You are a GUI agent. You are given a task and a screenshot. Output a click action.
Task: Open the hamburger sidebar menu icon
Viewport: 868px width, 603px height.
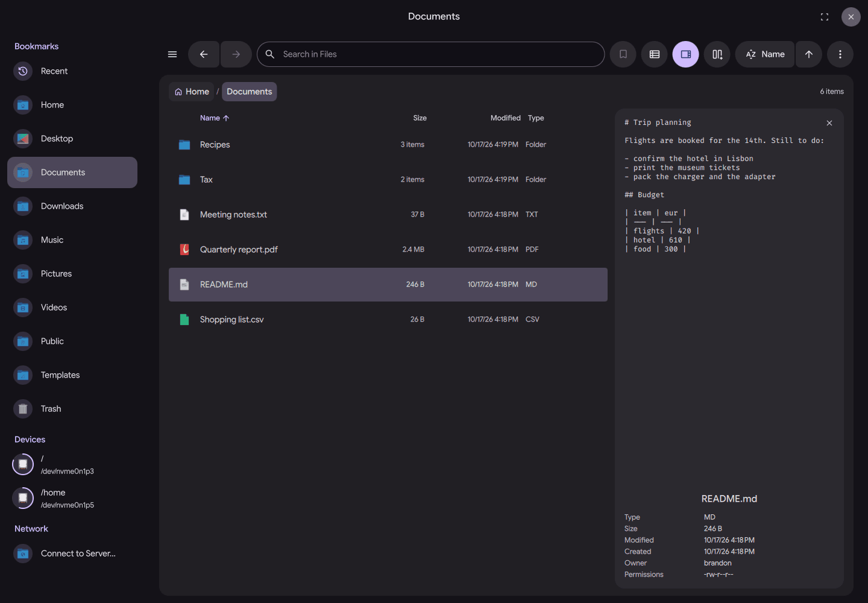pos(172,54)
